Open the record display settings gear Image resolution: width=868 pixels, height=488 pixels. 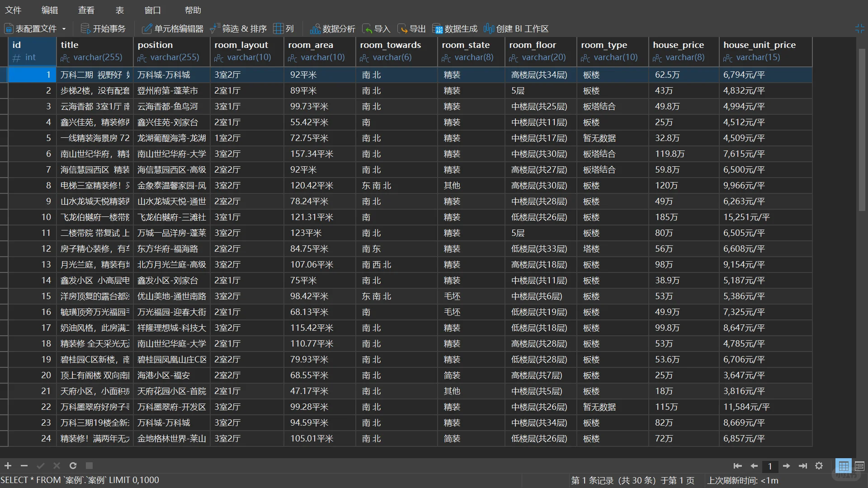click(x=819, y=466)
